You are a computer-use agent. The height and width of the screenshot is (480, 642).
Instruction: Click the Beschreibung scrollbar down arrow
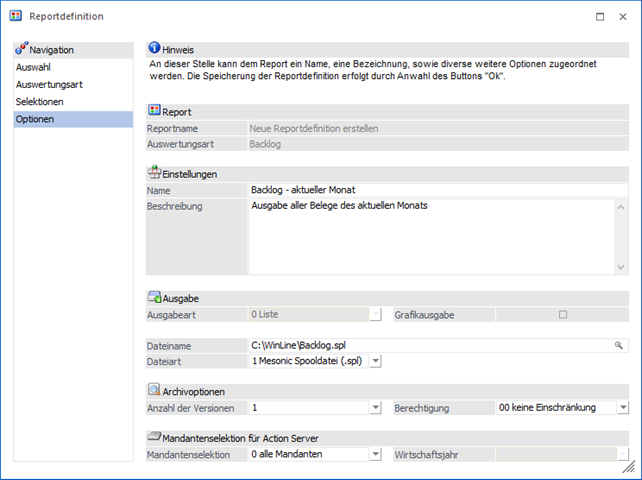[x=622, y=266]
